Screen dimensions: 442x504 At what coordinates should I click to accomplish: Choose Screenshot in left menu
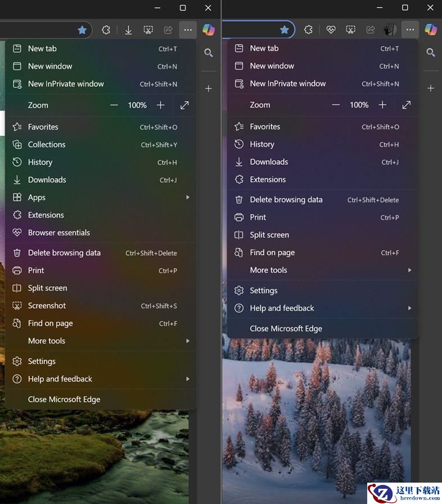pyautogui.click(x=101, y=305)
